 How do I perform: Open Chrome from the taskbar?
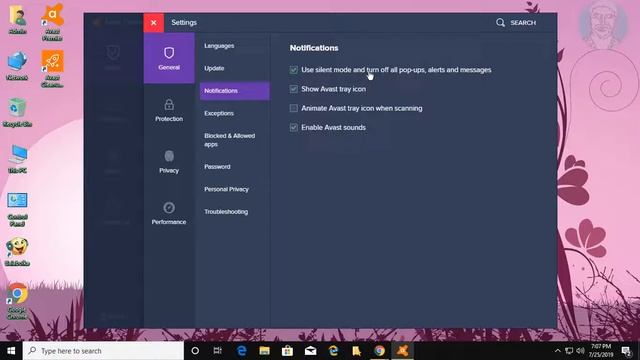[x=380, y=351]
